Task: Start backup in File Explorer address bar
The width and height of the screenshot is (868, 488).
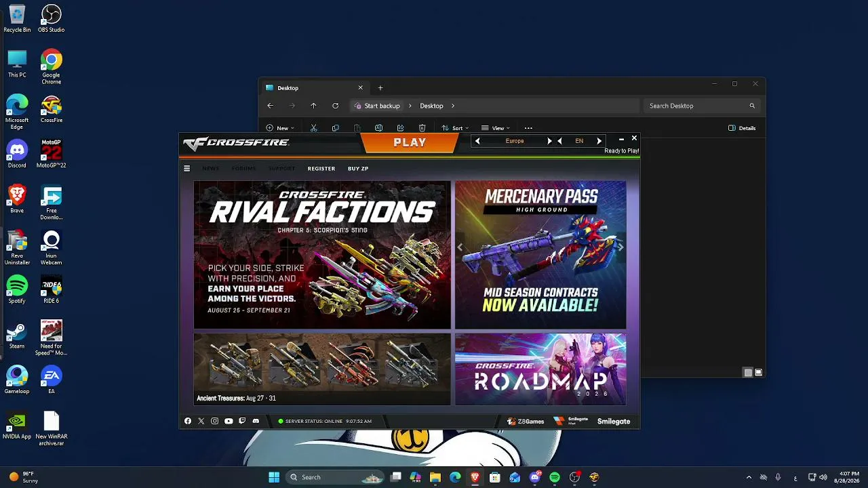Action: pyautogui.click(x=377, y=106)
